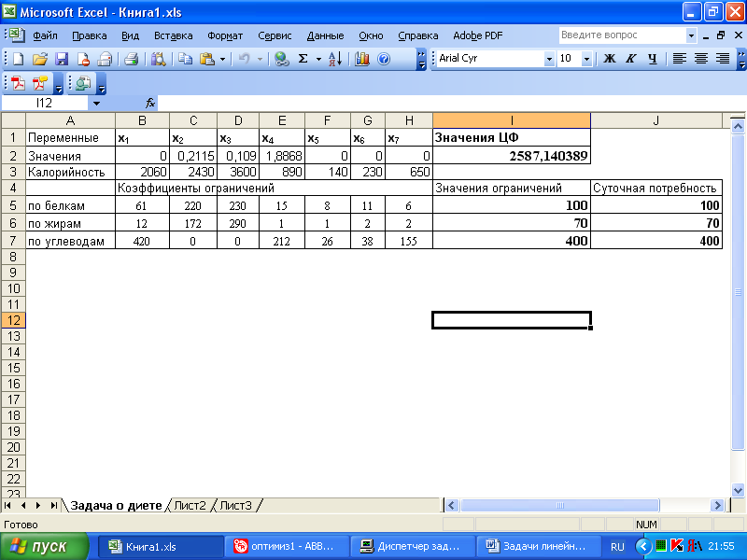This screenshot has width=747, height=560.
Task: Open the Введите вопрос help box dropdown
Action: tap(691, 35)
